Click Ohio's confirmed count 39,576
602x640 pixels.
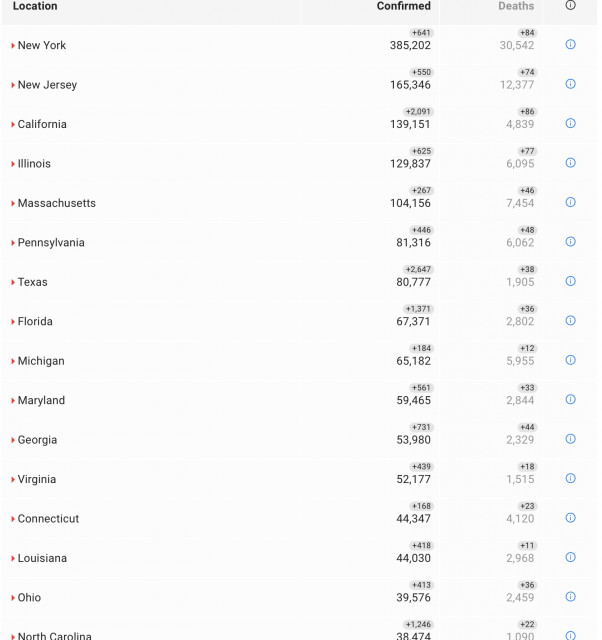[410, 598]
